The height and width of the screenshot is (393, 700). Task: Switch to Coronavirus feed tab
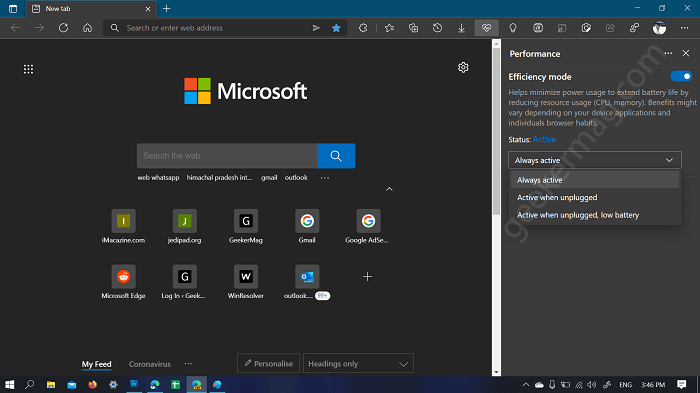pyautogui.click(x=150, y=364)
